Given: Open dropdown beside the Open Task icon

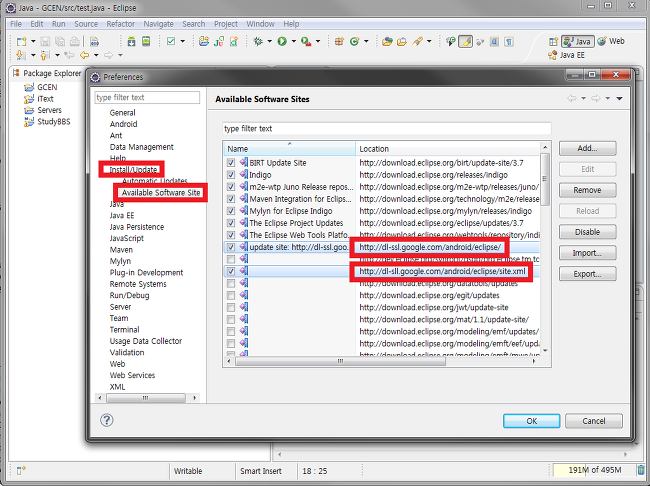Looking at the screenshot, I should 182,41.
